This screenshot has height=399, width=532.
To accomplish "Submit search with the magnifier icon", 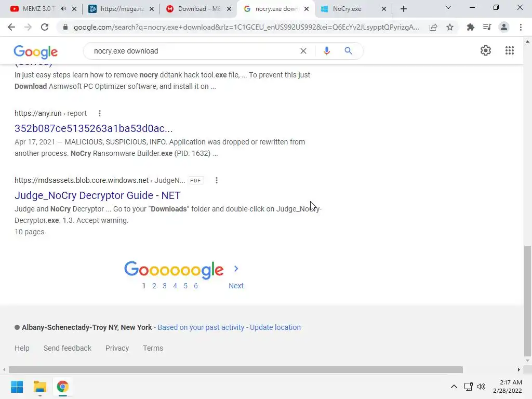I will (348, 51).
